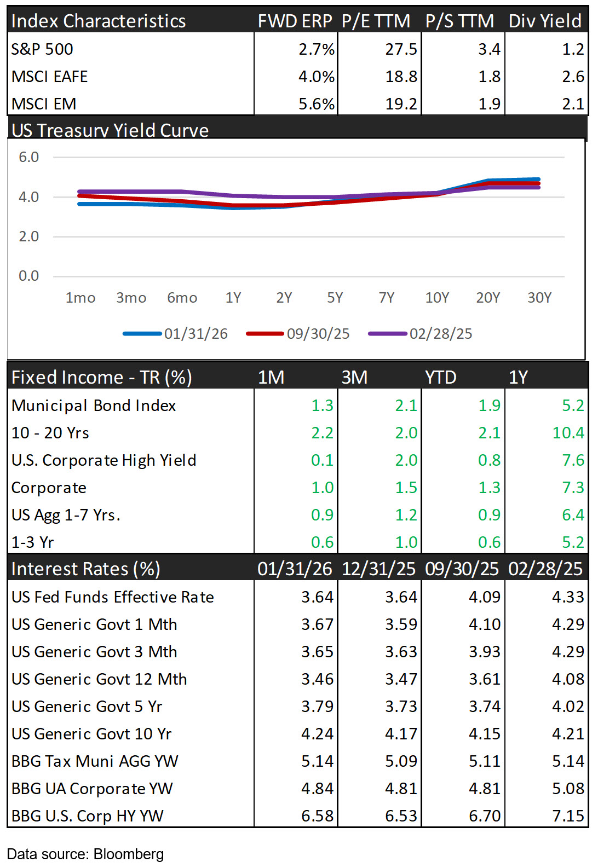Select the YTD column header

pyautogui.click(x=440, y=377)
